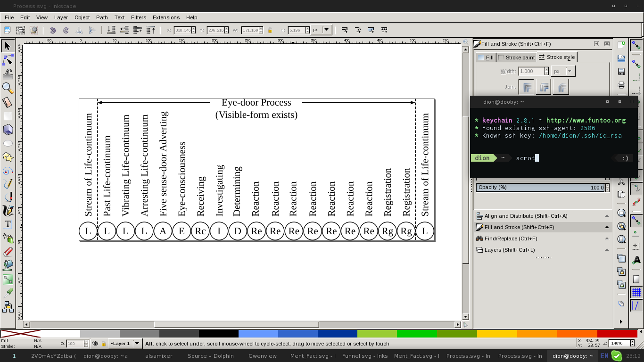Switch to the Fill tab
Viewport: 644px width, 362px height.
(x=486, y=58)
